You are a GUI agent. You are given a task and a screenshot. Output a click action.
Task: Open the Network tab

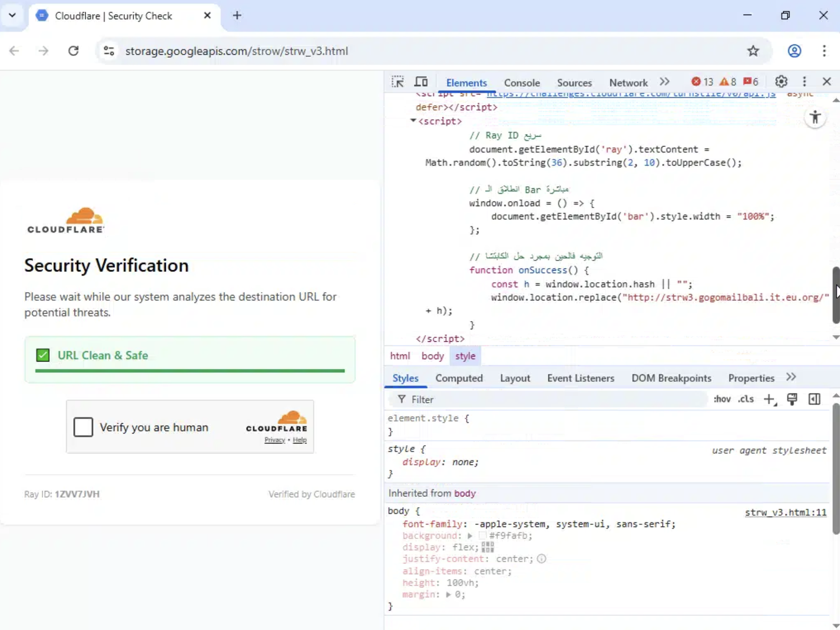(628, 82)
